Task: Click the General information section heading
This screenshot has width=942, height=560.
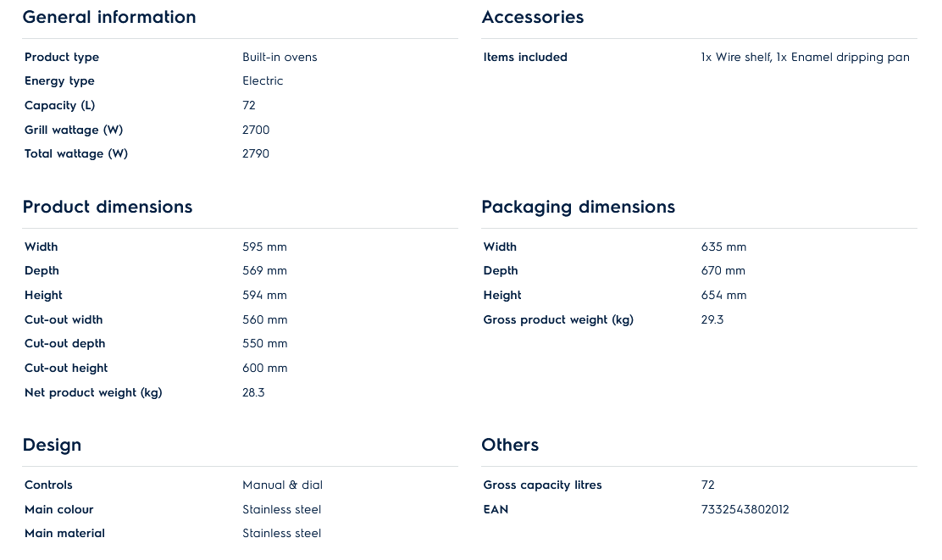Action: click(x=109, y=17)
